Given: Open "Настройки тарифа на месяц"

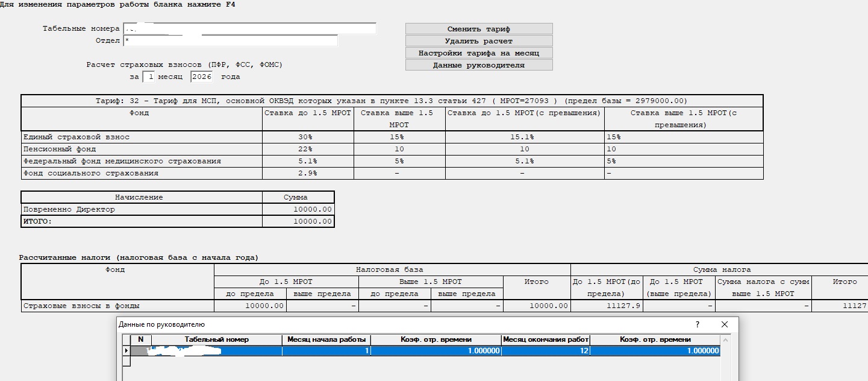Looking at the screenshot, I should [x=479, y=53].
